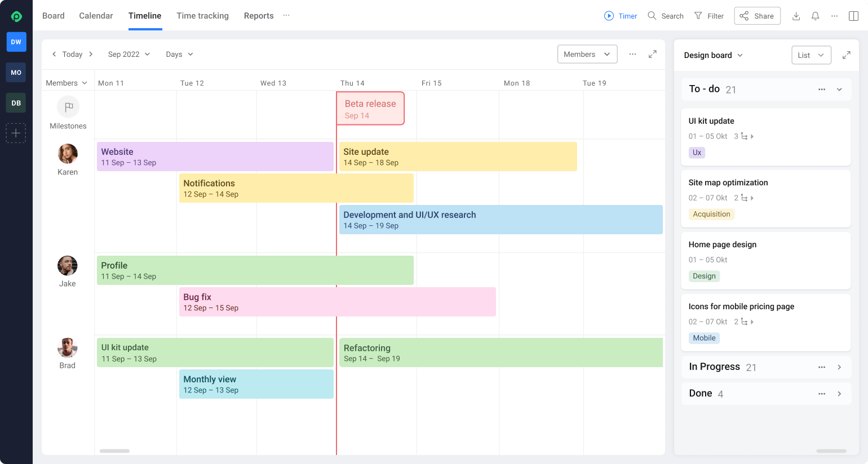Image resolution: width=868 pixels, height=464 pixels.
Task: Add a new workspace with the plus icon
Action: 16,133
